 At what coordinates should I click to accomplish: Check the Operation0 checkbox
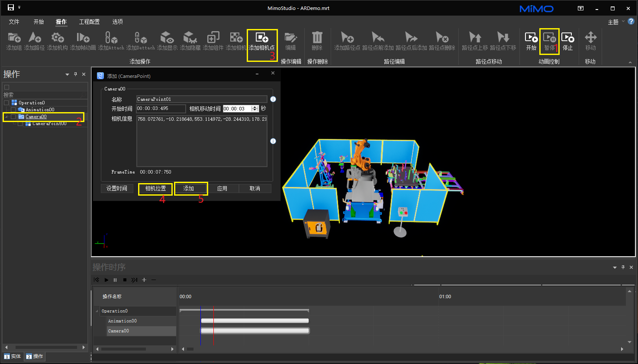(6, 103)
